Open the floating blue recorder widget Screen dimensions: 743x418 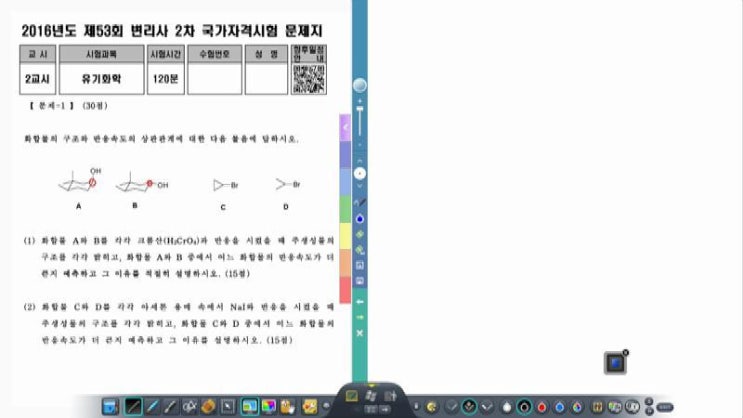[x=615, y=363]
